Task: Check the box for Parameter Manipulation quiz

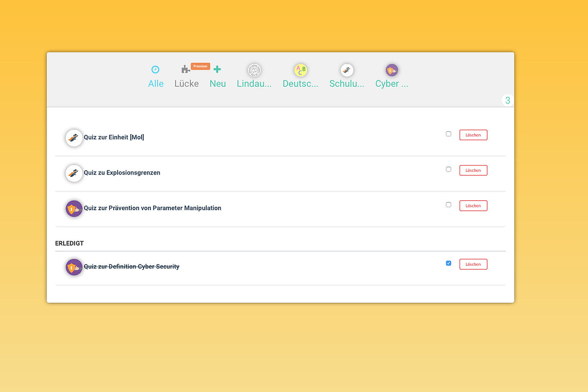Action: click(448, 204)
